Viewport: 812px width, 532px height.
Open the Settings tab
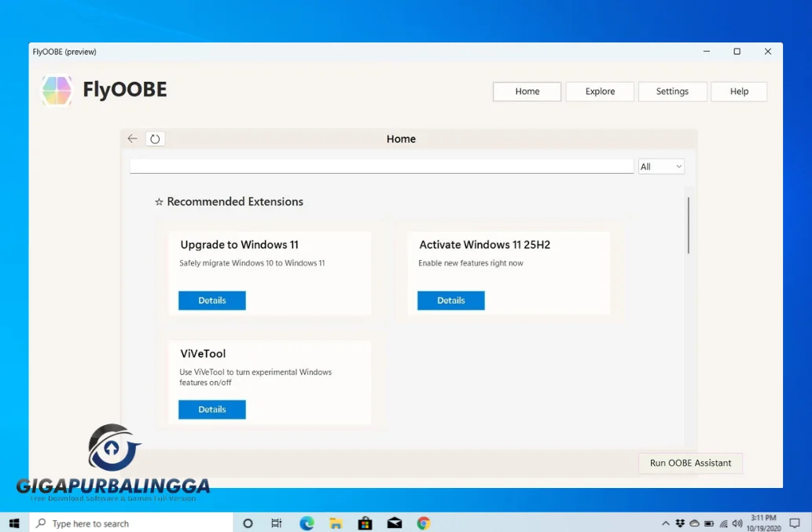672,92
